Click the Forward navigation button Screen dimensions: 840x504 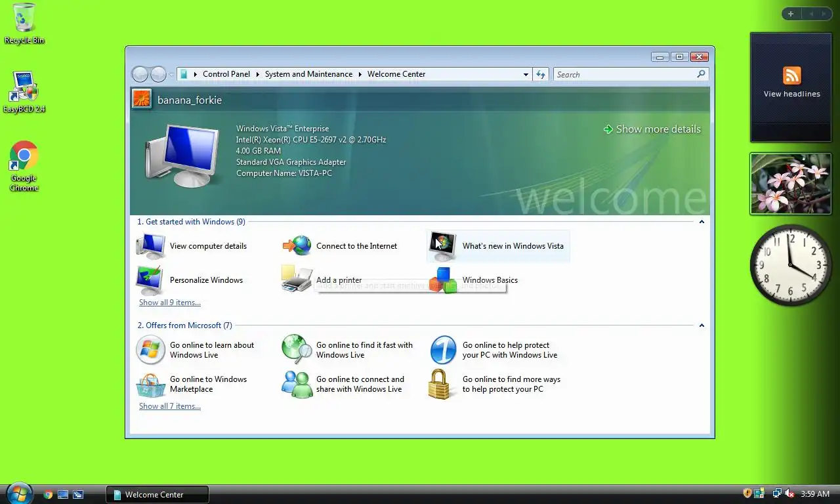[x=158, y=74]
